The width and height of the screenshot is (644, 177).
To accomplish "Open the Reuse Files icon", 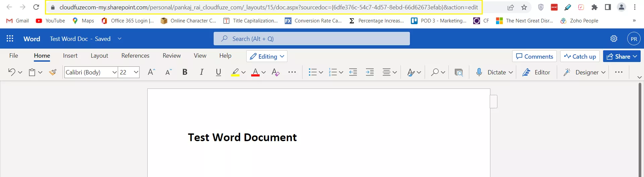I will coord(459,72).
